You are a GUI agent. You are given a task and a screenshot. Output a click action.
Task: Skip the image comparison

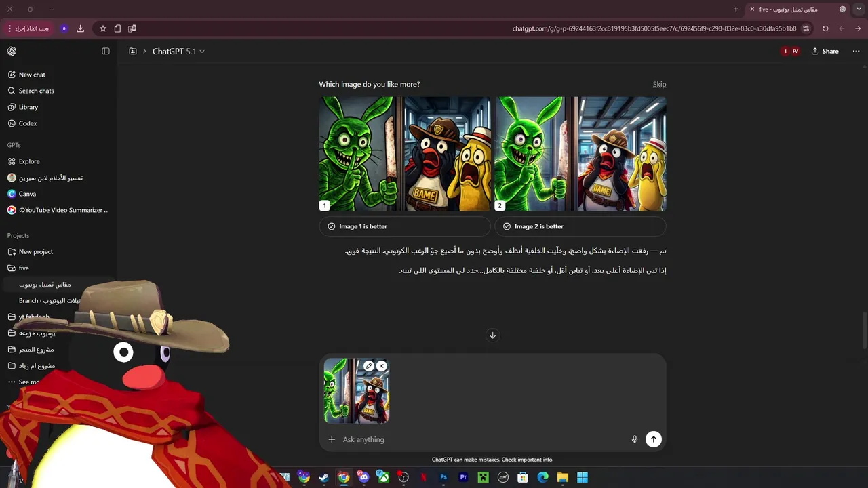tap(659, 84)
